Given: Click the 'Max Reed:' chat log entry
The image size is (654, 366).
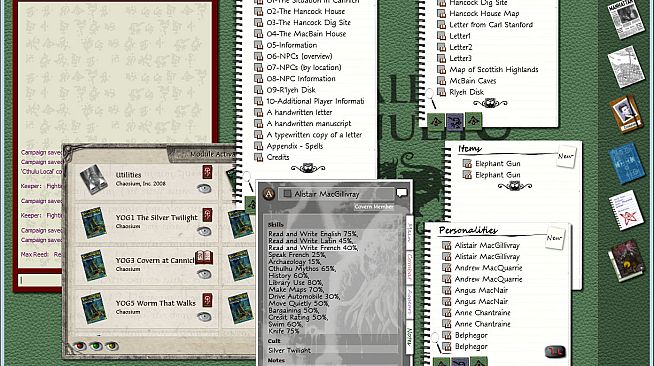Looking at the screenshot, I should coord(41,254).
